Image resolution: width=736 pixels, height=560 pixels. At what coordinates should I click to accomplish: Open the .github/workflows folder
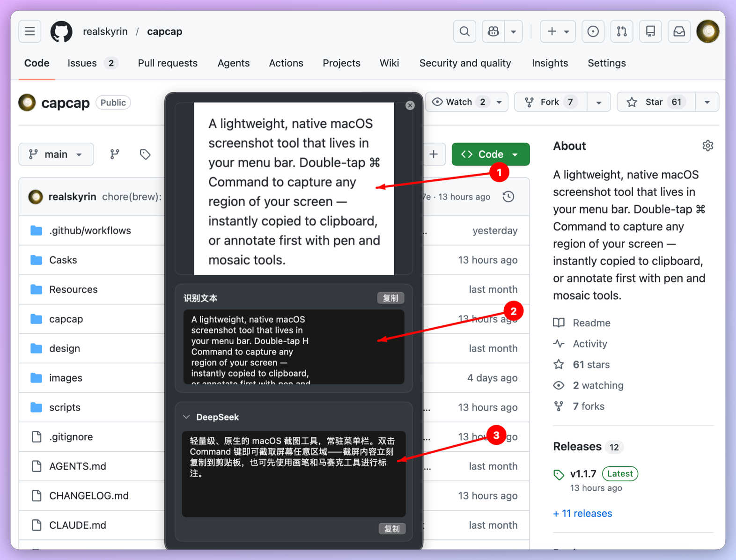tap(90, 230)
